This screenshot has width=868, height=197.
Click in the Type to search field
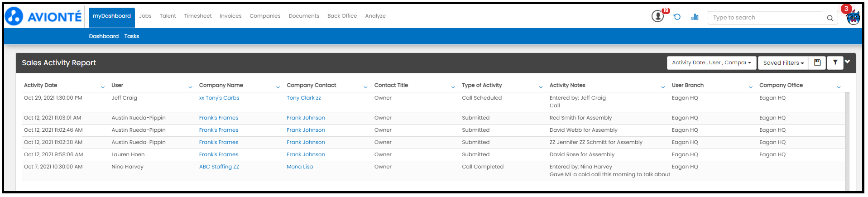pos(767,18)
